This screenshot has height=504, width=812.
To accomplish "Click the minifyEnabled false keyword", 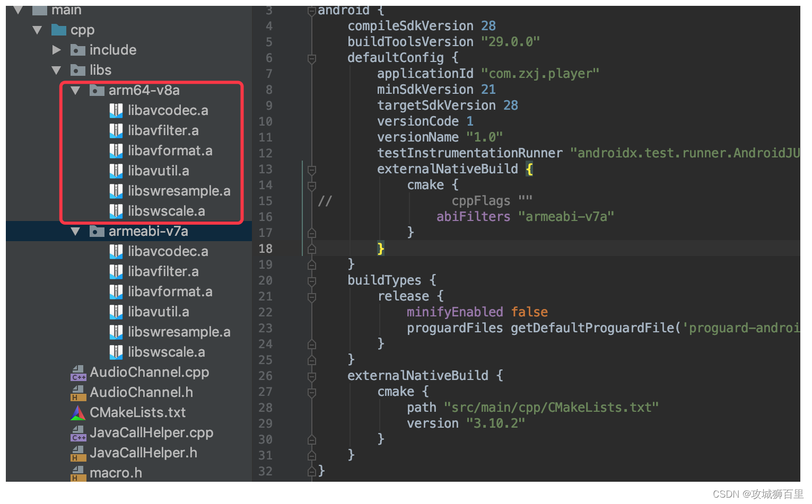I will (x=530, y=312).
